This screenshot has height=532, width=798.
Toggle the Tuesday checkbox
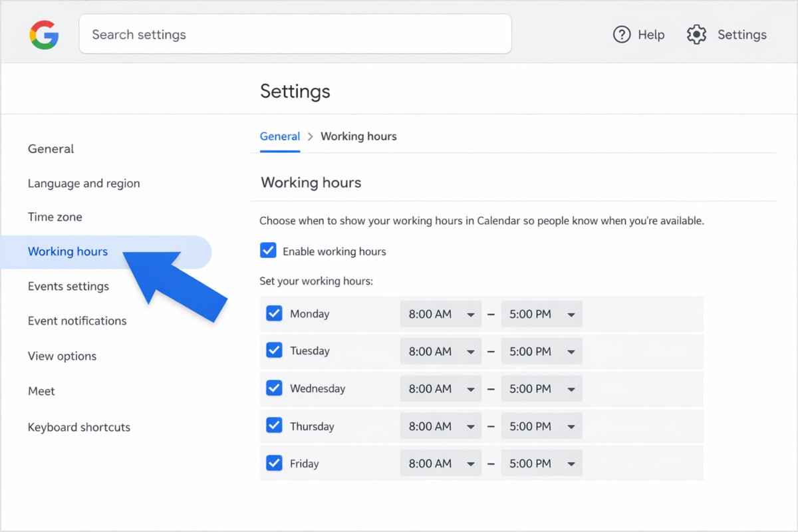click(x=274, y=350)
